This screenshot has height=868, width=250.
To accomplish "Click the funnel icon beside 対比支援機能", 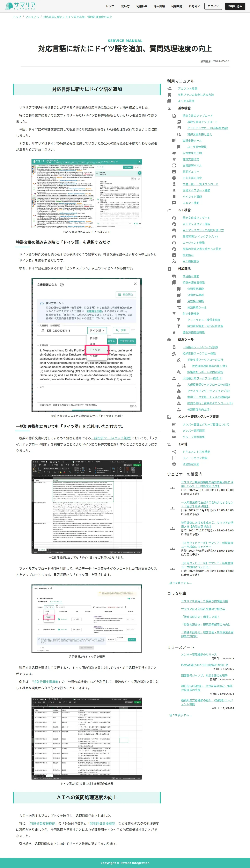I will 174,314.
